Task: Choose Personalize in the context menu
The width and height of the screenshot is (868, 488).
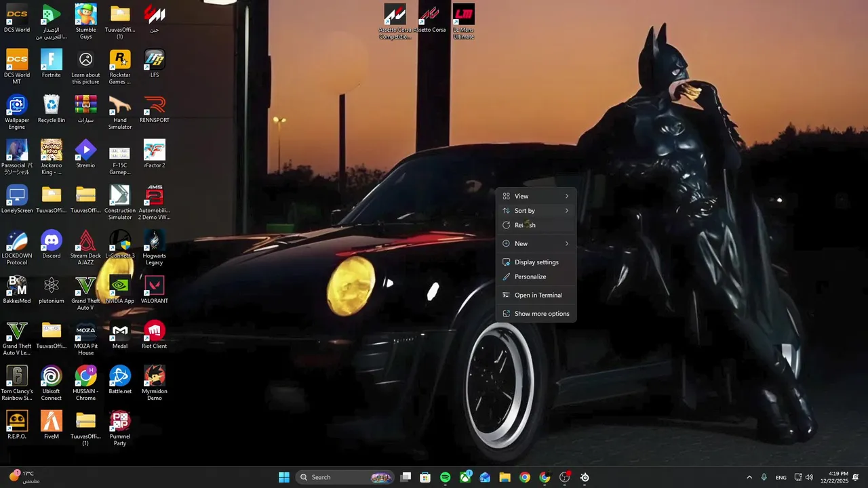Action: [x=536, y=277]
